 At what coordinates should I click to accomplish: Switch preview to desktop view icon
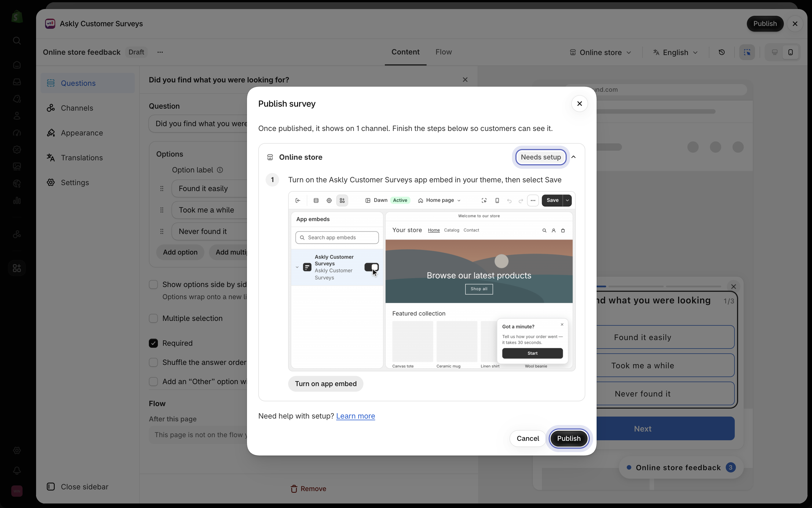click(x=775, y=52)
